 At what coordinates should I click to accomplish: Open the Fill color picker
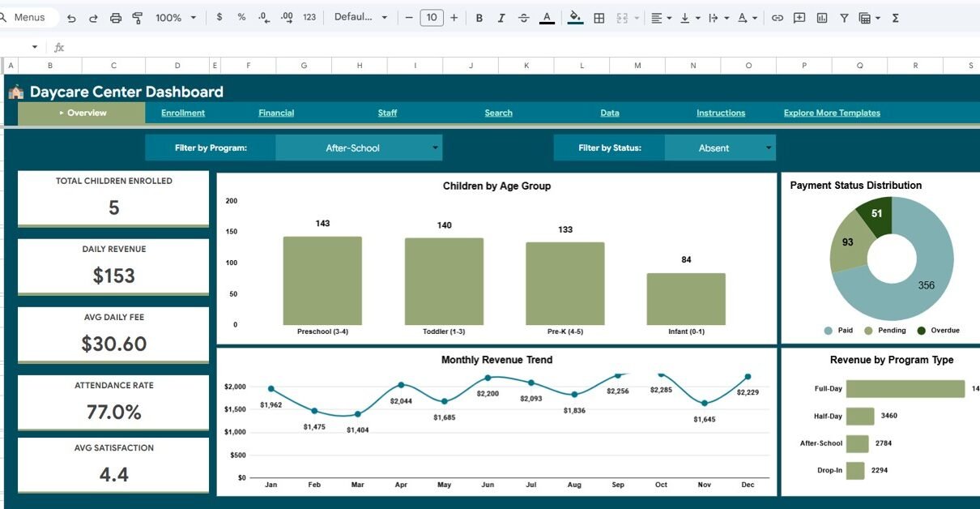[575, 18]
